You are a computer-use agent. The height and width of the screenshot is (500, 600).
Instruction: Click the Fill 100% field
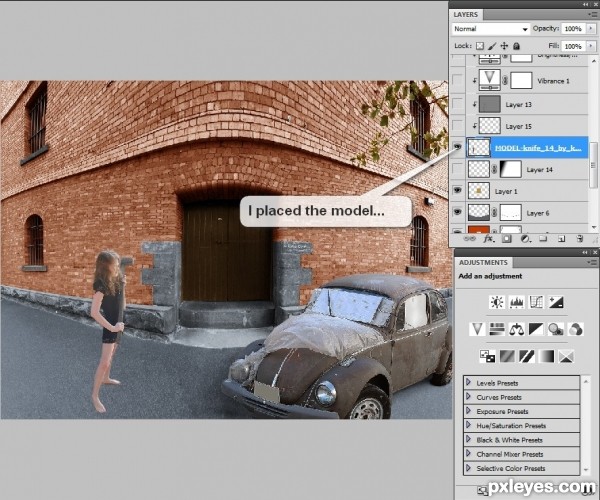(573, 46)
